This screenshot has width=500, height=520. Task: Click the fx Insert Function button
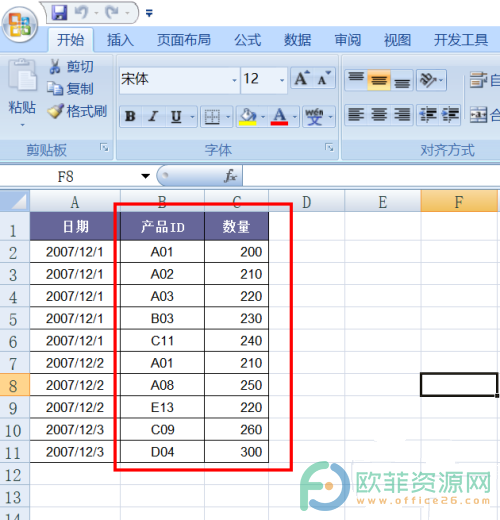coord(231,176)
